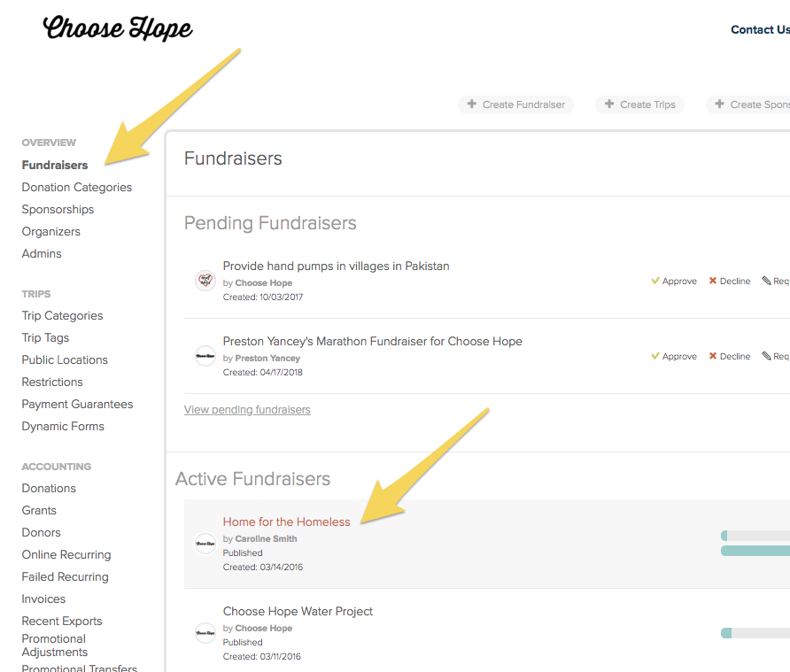
Task: Click the green checkmark to approve Pakistan fundraiser
Action: click(x=657, y=281)
